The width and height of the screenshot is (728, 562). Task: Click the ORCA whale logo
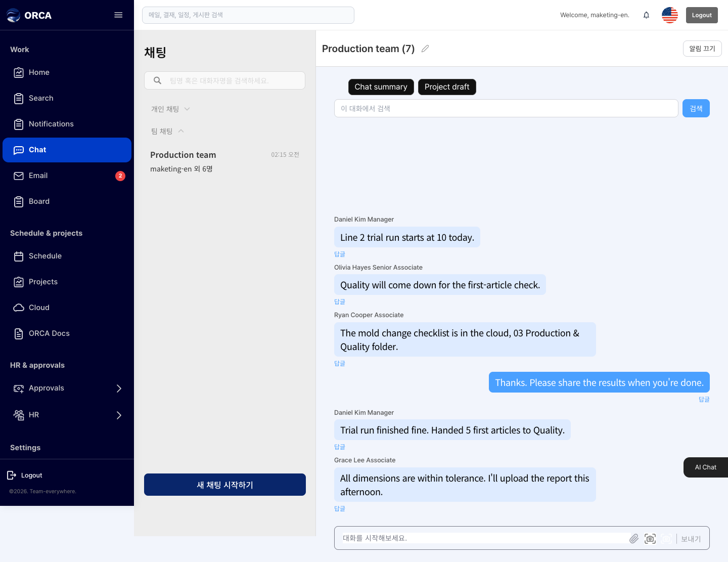14,15
